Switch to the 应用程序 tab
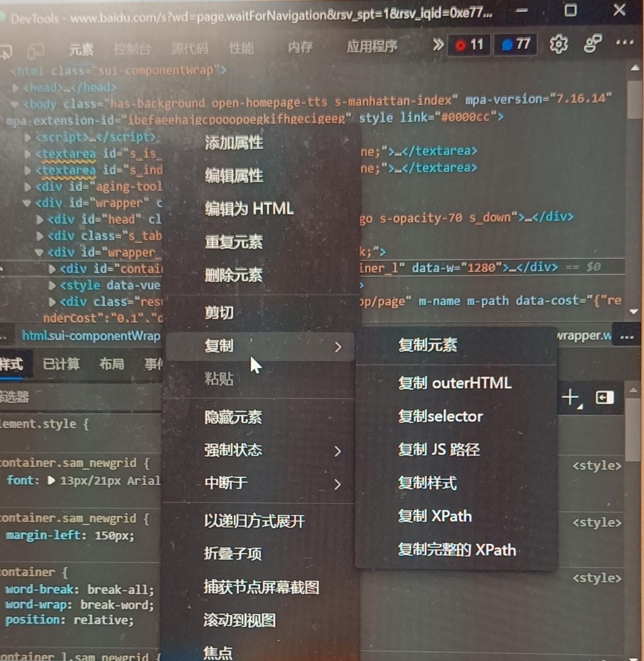The width and height of the screenshot is (644, 661). 372,47
